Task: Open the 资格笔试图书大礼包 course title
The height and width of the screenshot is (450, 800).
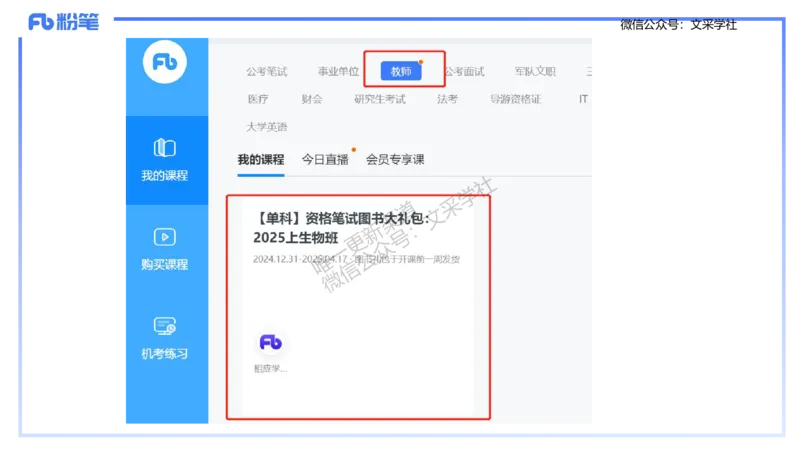Action: point(341,228)
